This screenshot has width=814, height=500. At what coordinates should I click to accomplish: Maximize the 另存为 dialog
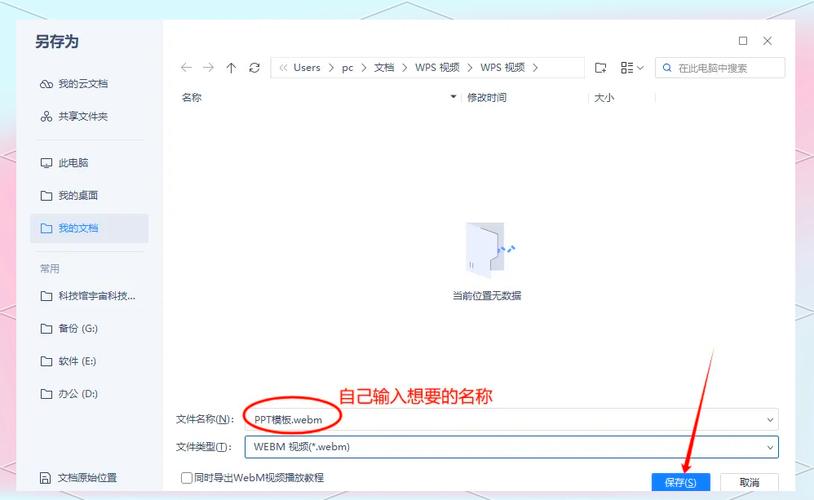(x=743, y=40)
